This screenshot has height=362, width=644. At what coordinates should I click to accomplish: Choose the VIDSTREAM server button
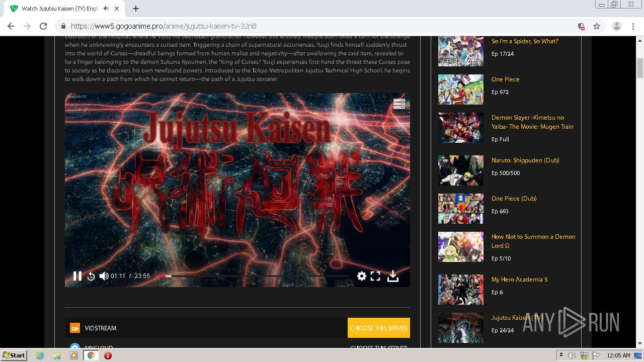[x=379, y=328]
